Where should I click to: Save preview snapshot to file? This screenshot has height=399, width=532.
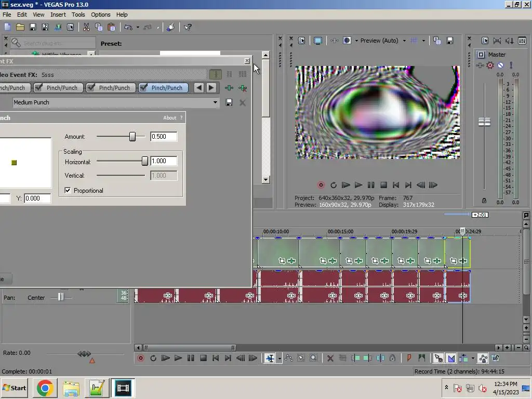450,41
